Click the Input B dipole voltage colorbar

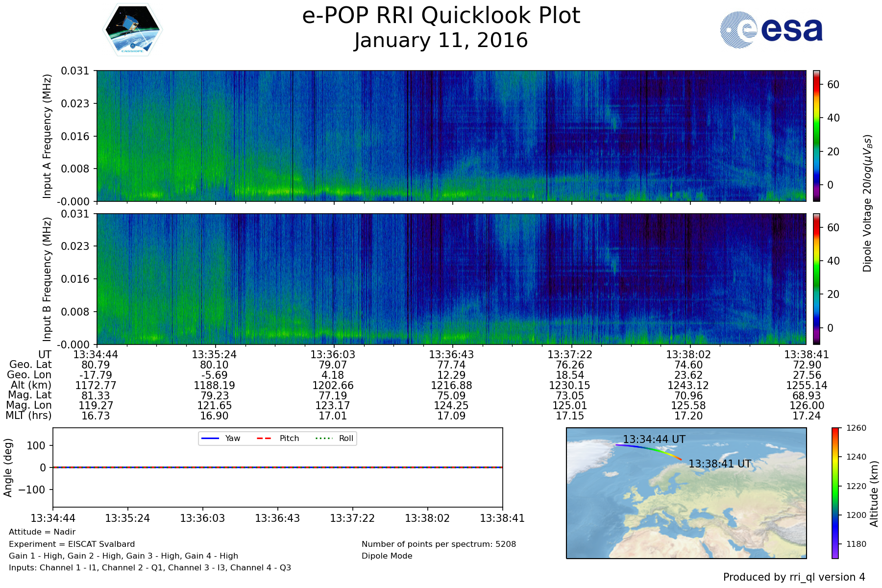pyautogui.click(x=816, y=279)
